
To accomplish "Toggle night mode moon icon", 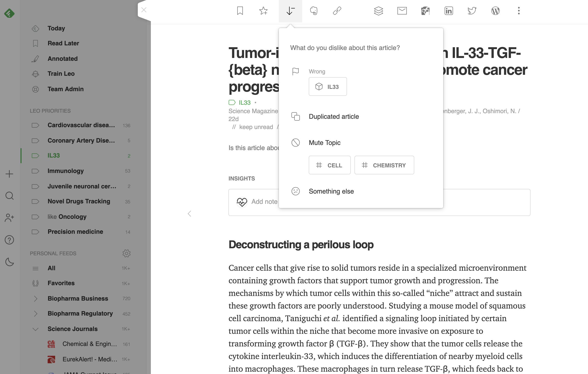I will pyautogui.click(x=9, y=262).
